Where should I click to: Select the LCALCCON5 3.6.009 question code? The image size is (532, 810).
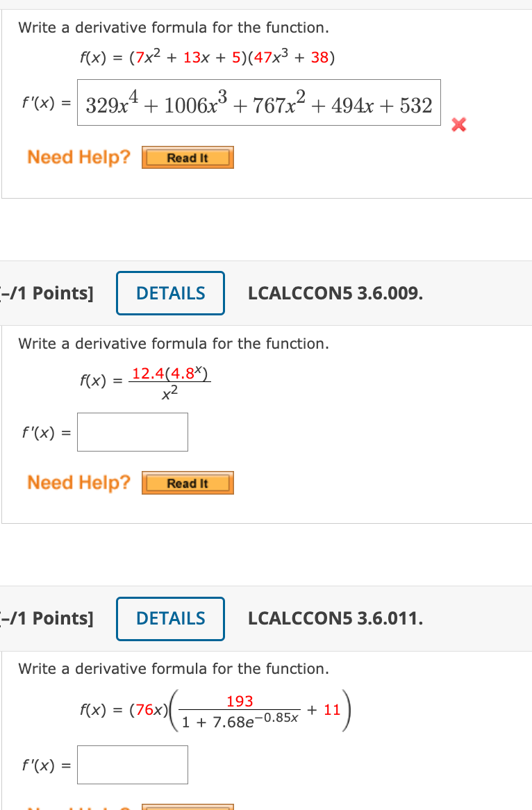coord(335,293)
